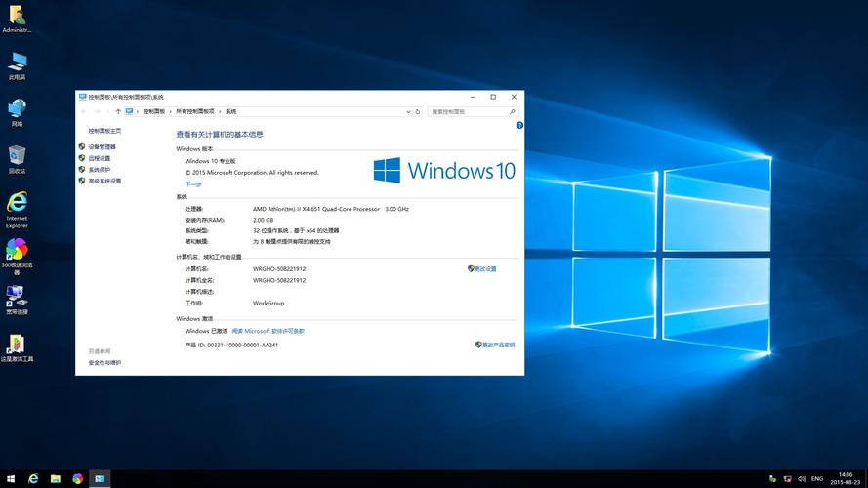
Task: Open the Windows Start menu
Action: click(11, 478)
